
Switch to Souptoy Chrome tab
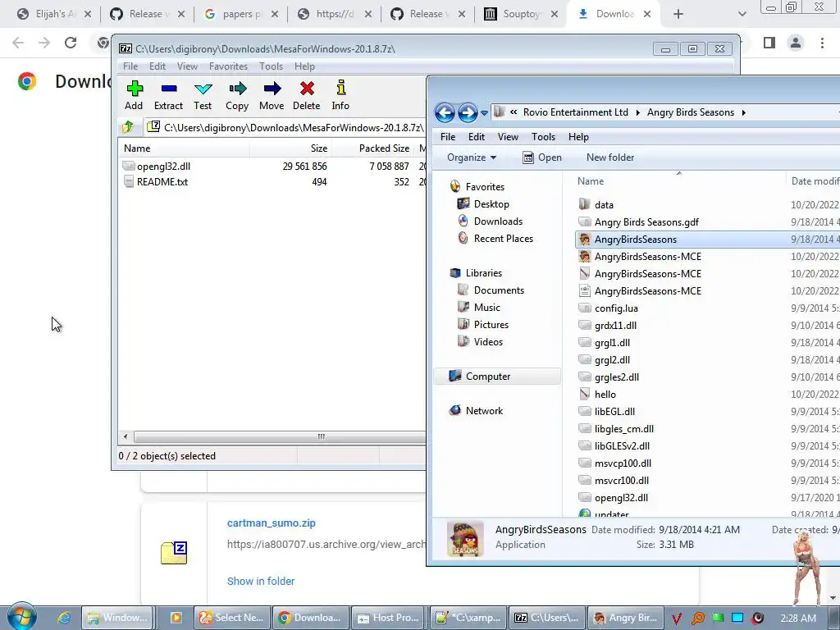521,14
